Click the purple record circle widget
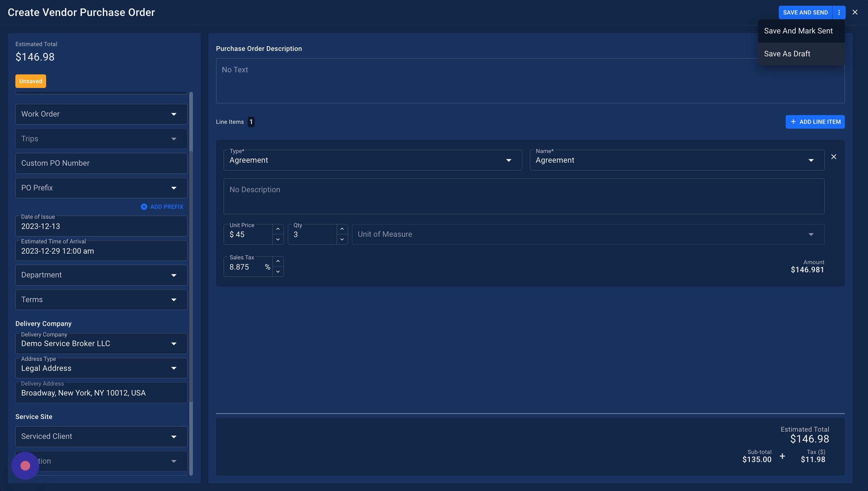 (x=25, y=466)
